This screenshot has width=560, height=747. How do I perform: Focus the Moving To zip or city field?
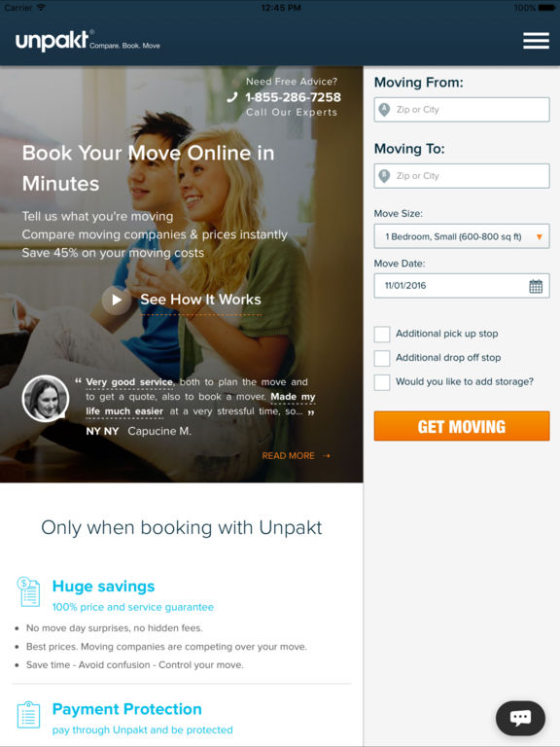(462, 176)
